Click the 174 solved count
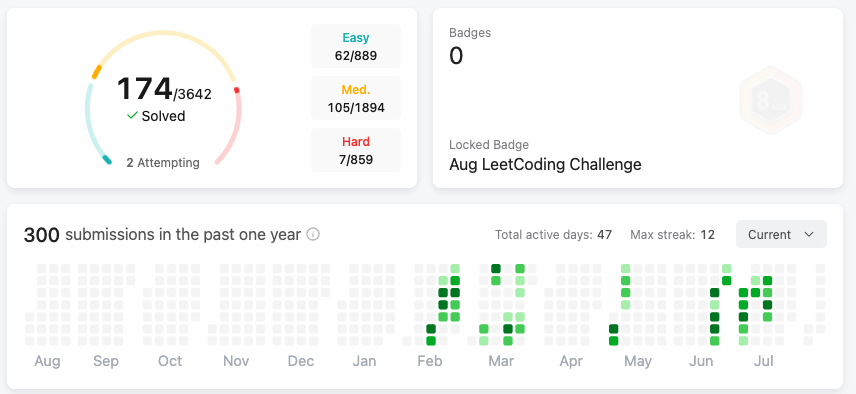 [x=144, y=88]
